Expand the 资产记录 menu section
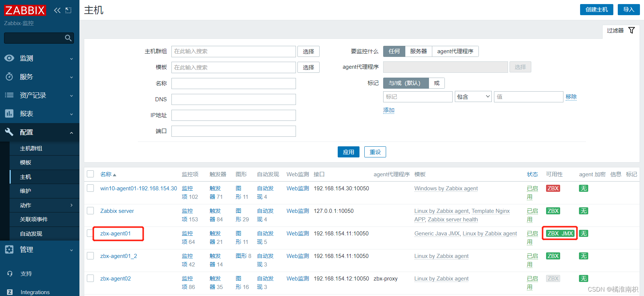This screenshot has height=296, width=644. tap(72, 96)
